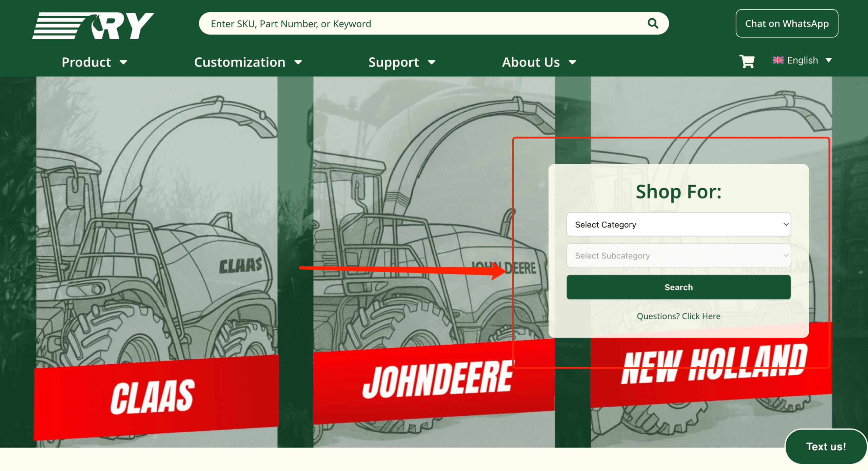The image size is (868, 471).
Task: Click the UK flag language icon
Action: 778,60
